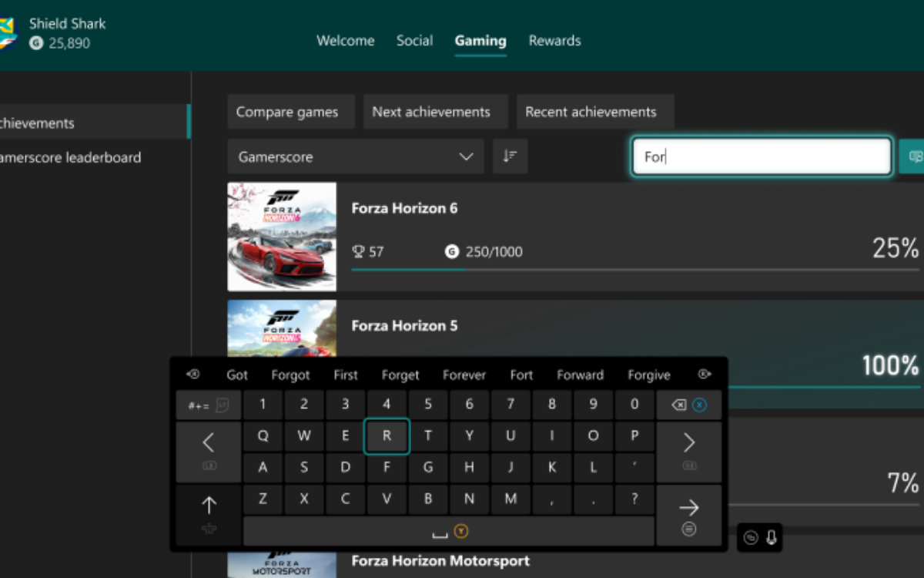Tap the Z key on the keyboard
Screen dimensions: 924x578
coord(263,499)
